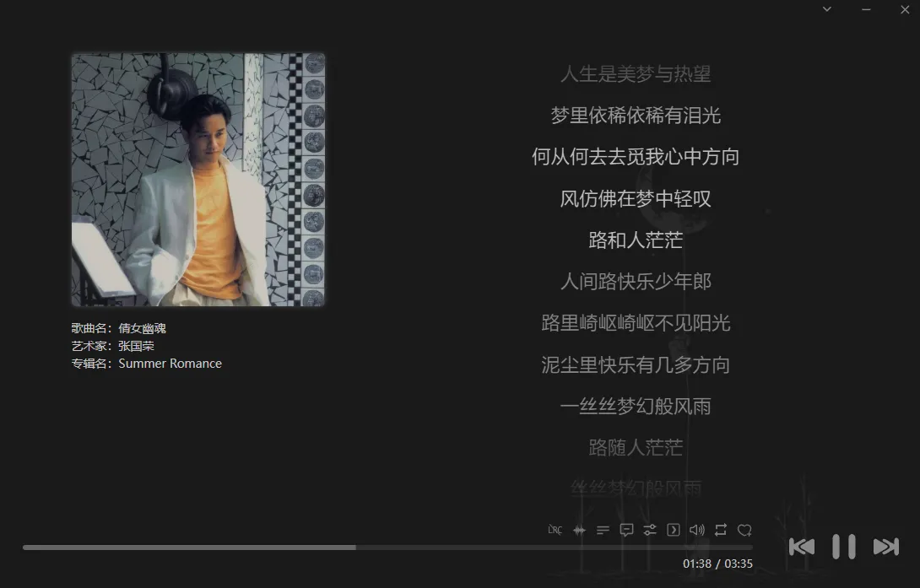
Task: Seek forward on the playback progress bar
Action: click(x=506, y=547)
